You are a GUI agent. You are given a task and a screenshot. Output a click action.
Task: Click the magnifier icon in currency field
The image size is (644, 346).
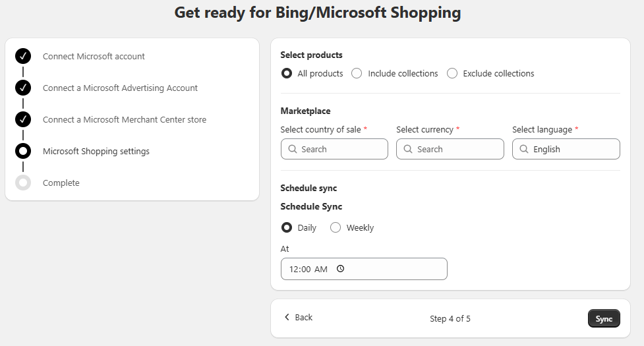click(408, 149)
